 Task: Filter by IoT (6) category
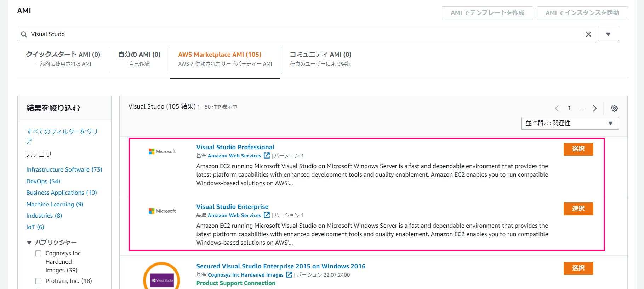pyautogui.click(x=35, y=227)
